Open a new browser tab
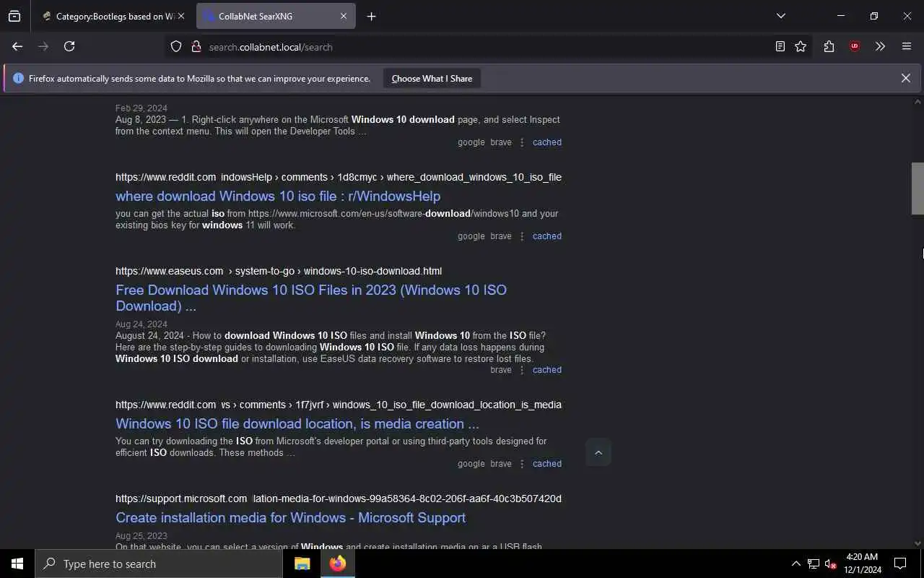924x578 pixels. coord(371,16)
